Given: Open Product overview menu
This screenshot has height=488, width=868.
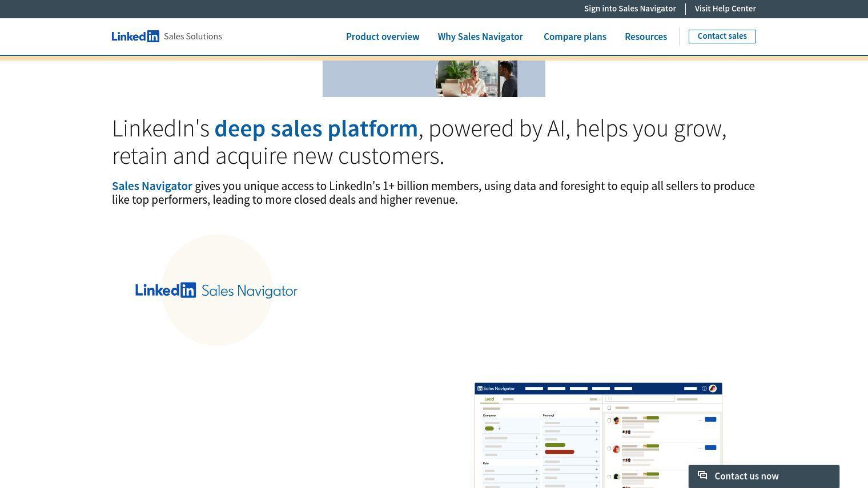Looking at the screenshot, I should (383, 37).
